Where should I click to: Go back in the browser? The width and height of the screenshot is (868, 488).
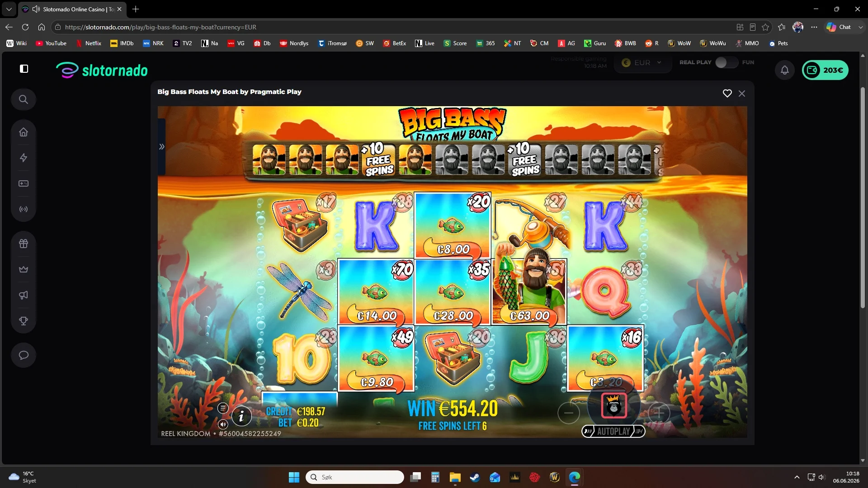tap(9, 27)
